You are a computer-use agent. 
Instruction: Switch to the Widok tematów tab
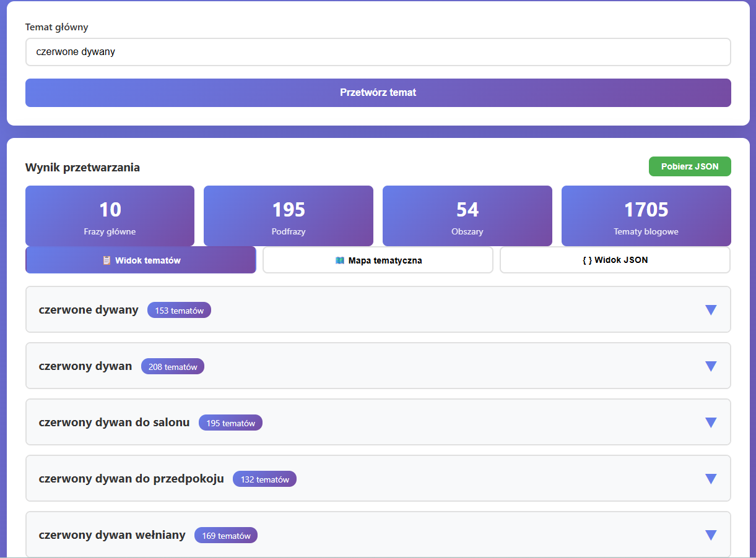[x=141, y=260]
